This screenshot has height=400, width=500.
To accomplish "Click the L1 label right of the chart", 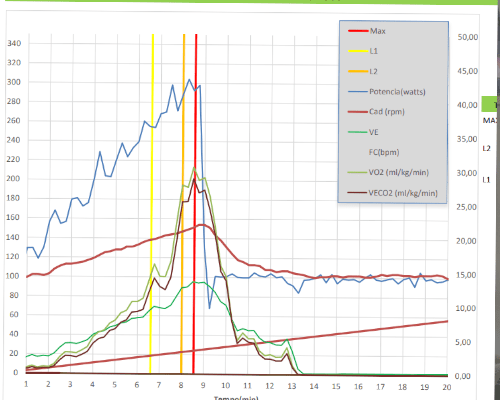I will 487,180.
